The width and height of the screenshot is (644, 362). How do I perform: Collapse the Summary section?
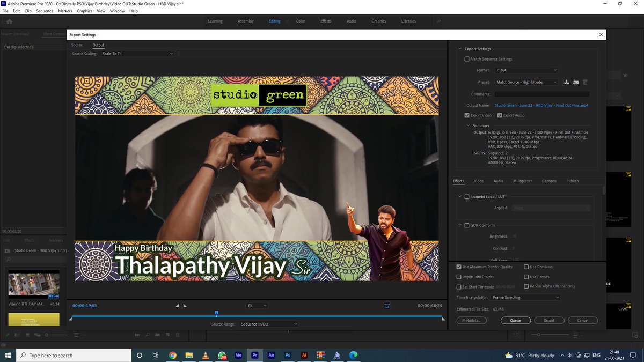469,125
